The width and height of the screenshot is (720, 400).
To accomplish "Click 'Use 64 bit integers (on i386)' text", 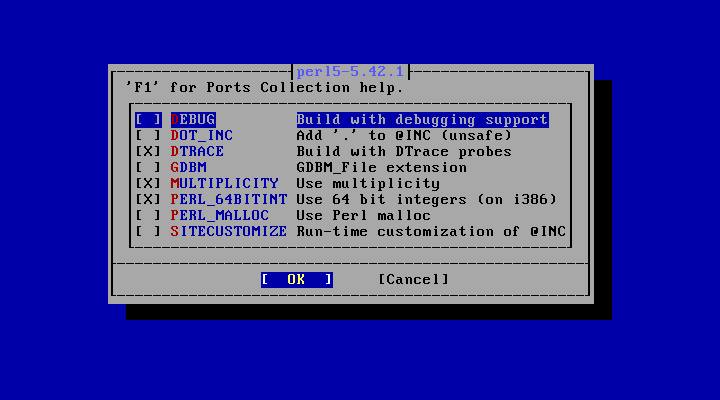I will (x=427, y=199).
